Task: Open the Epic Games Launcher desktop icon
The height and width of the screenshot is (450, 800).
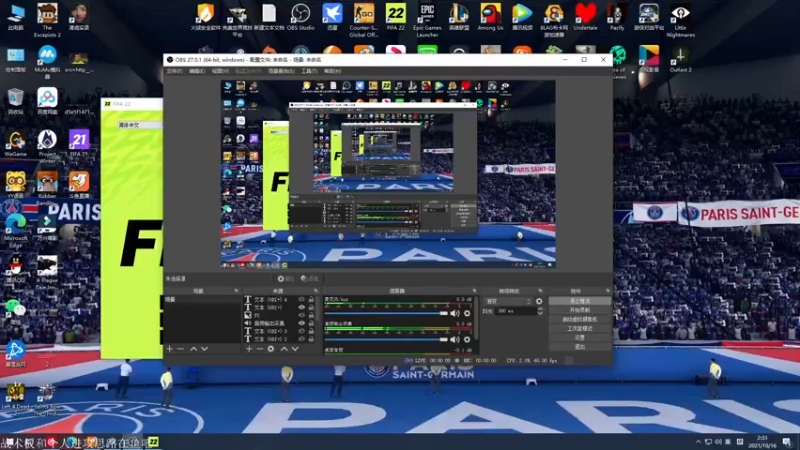Action: 427,20
